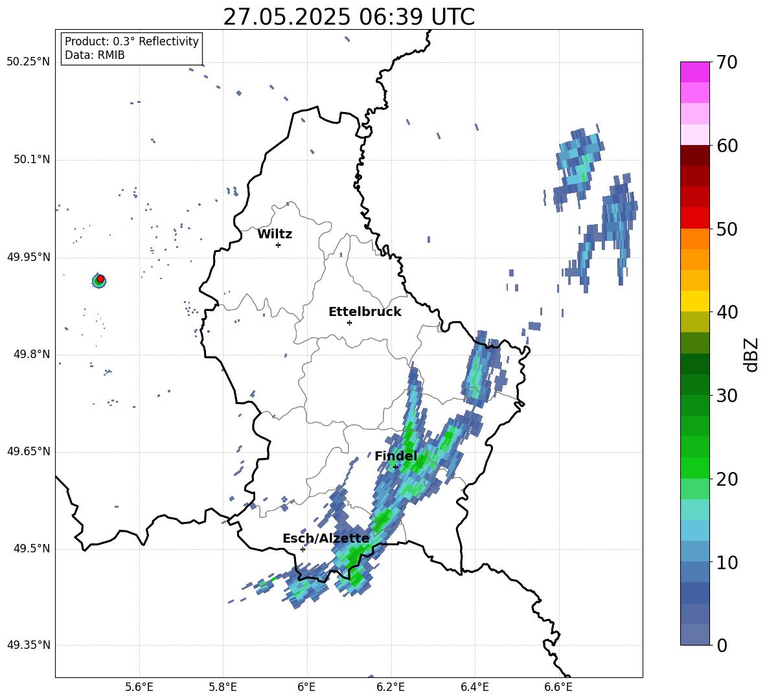This screenshot has height=700, width=767.
Task: Click the 'Product: 0.3° Reflectivity' label
Action: point(132,41)
